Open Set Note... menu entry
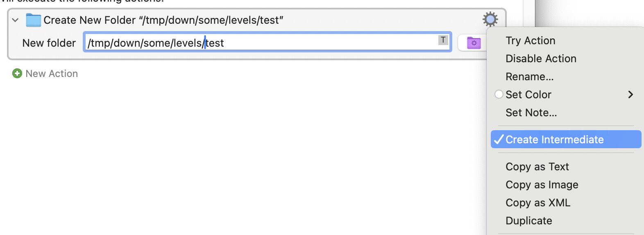Image resolution: width=644 pixels, height=235 pixels. tap(531, 113)
